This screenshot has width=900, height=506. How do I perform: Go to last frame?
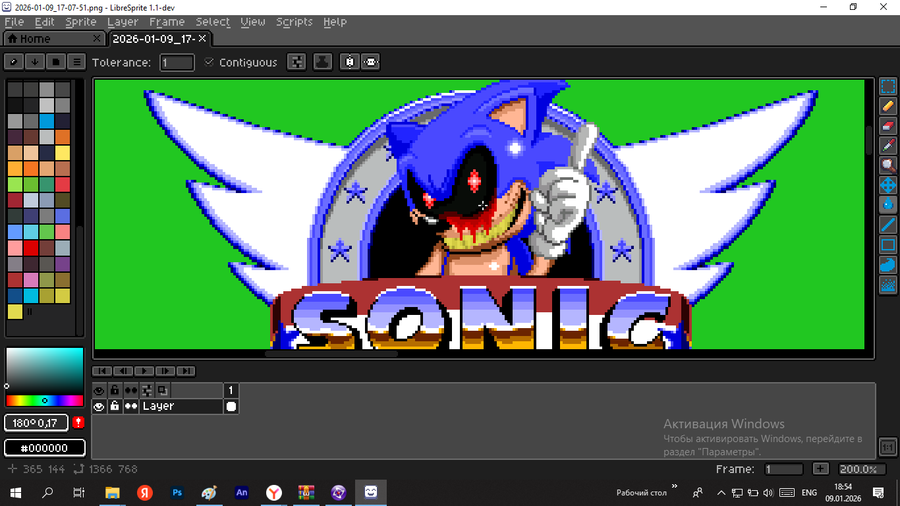pyautogui.click(x=186, y=371)
